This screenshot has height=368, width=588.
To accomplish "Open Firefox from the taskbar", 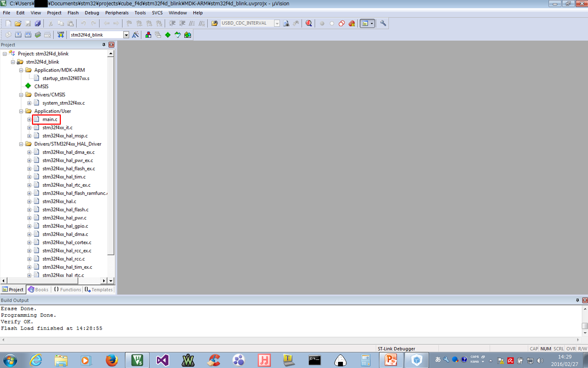I will pyautogui.click(x=111, y=360).
